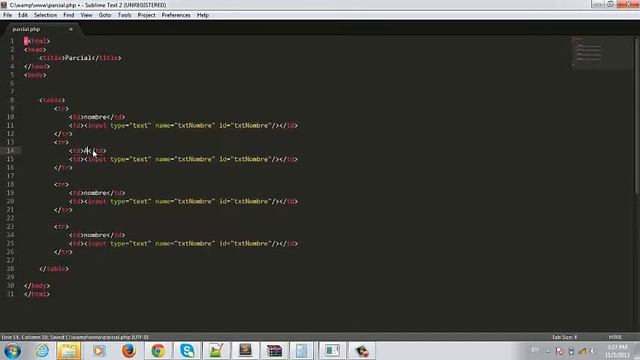Click the closing body tag on line 30

(37, 286)
